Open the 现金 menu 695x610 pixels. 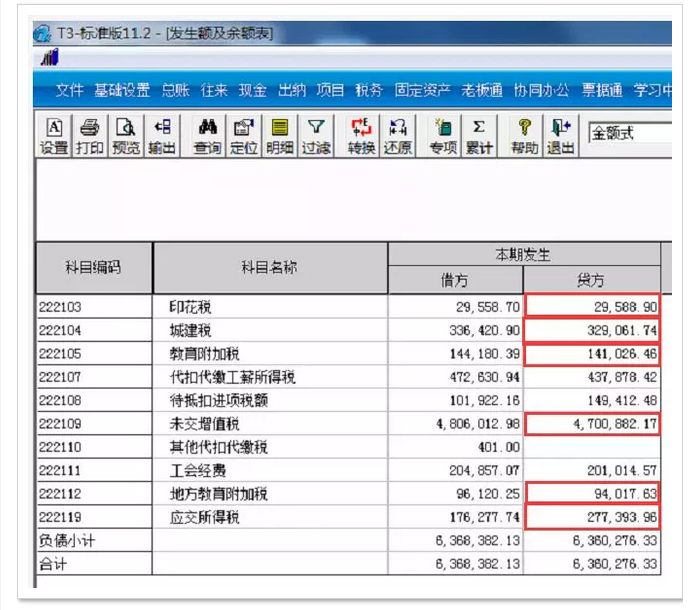pos(253,90)
